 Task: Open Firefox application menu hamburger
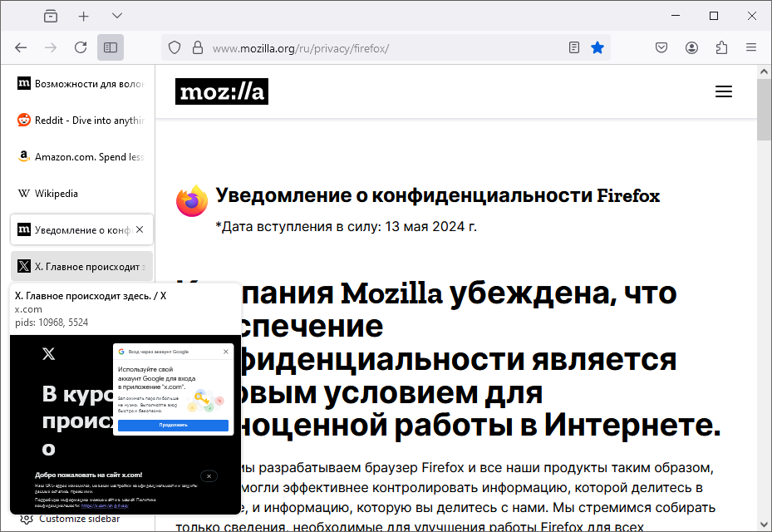[x=751, y=47]
